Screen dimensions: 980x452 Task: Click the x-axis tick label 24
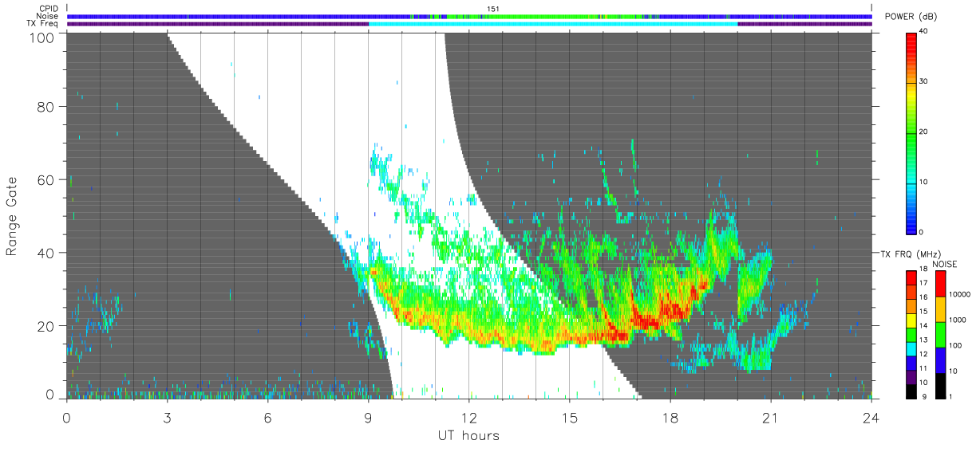point(871,417)
